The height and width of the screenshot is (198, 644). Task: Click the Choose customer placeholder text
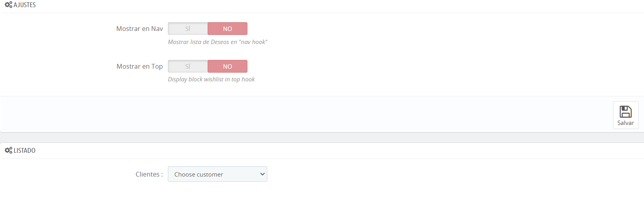[199, 175]
